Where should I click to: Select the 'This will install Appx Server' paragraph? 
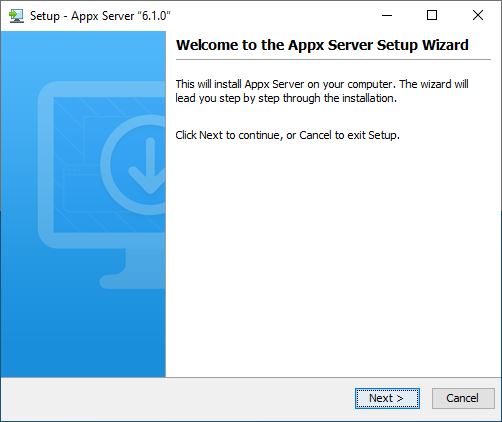322,91
